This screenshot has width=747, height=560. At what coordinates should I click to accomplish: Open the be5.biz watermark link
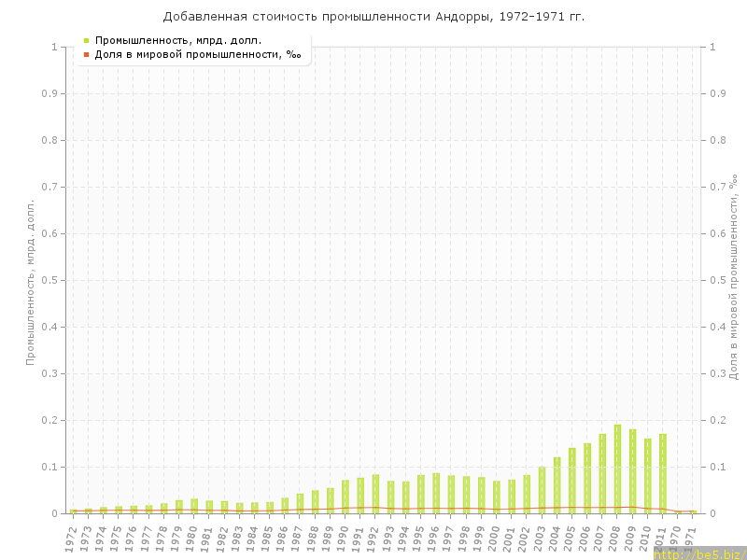pos(698,554)
